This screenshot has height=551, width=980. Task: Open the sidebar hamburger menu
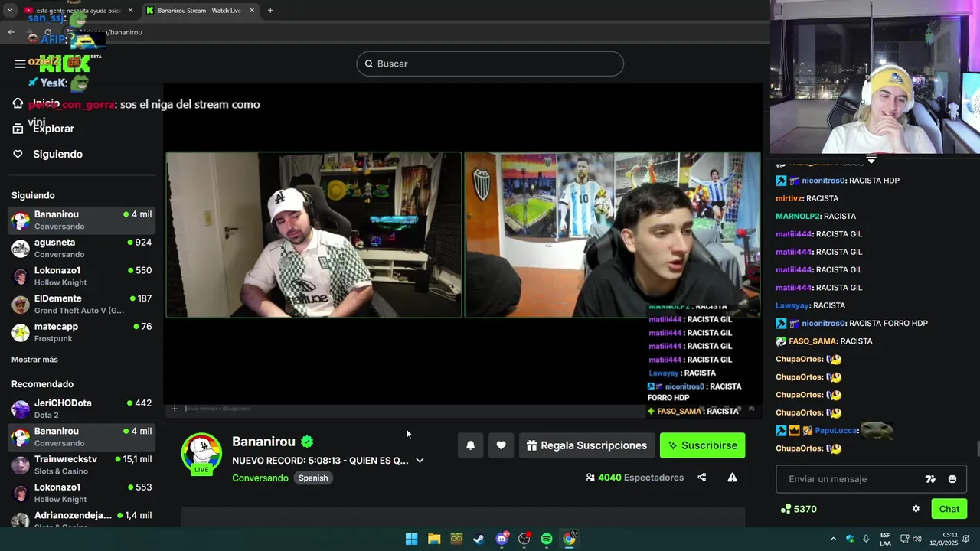coord(20,64)
